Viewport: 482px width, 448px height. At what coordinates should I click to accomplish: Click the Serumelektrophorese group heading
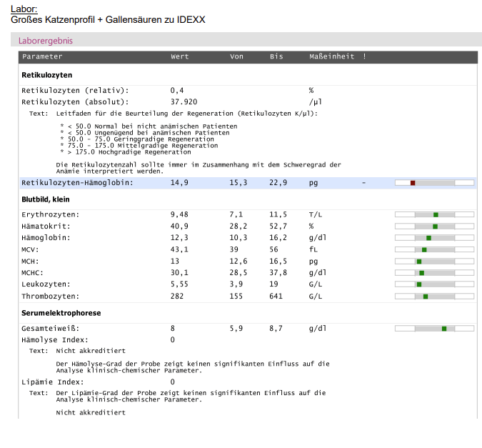[61, 313]
